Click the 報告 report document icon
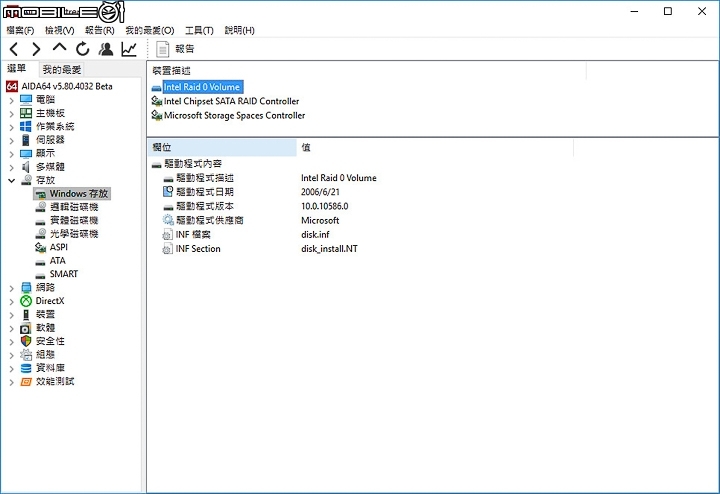Screen dimensions: 720x494 163,49
